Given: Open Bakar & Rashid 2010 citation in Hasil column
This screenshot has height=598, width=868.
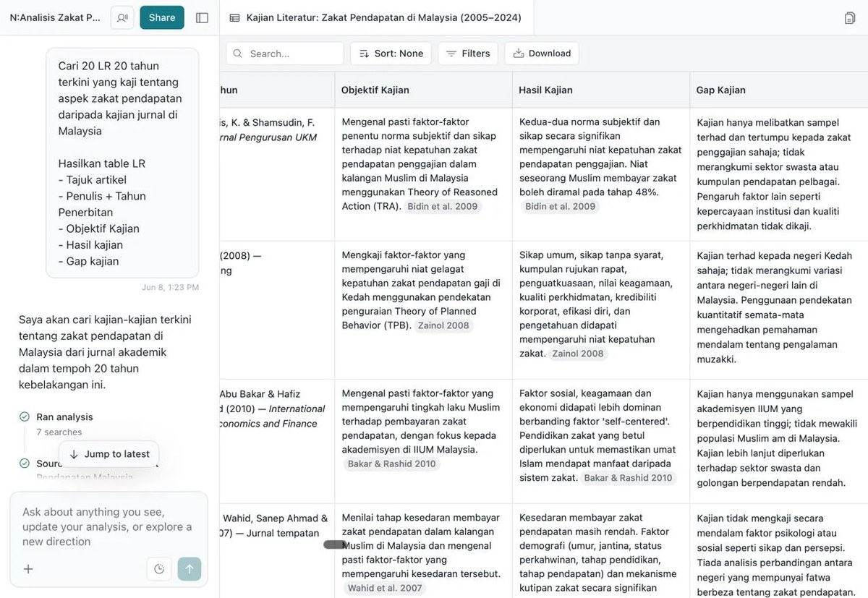Looking at the screenshot, I should [x=628, y=477].
